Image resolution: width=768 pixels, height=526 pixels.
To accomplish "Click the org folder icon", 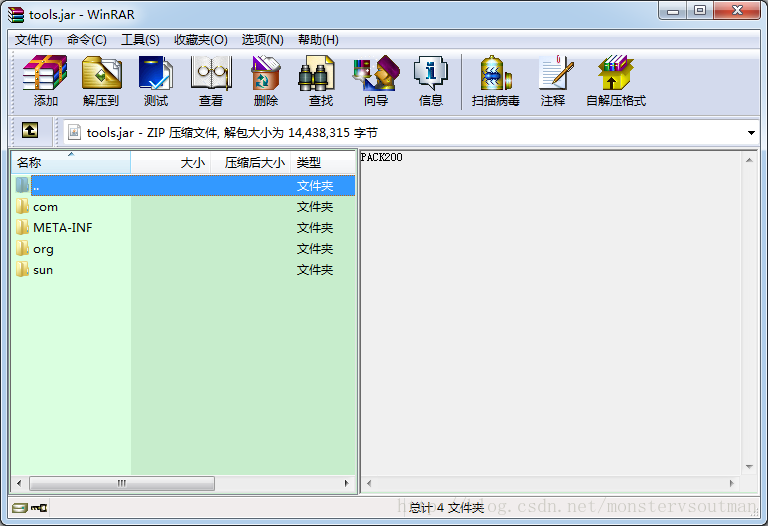I will pos(22,248).
